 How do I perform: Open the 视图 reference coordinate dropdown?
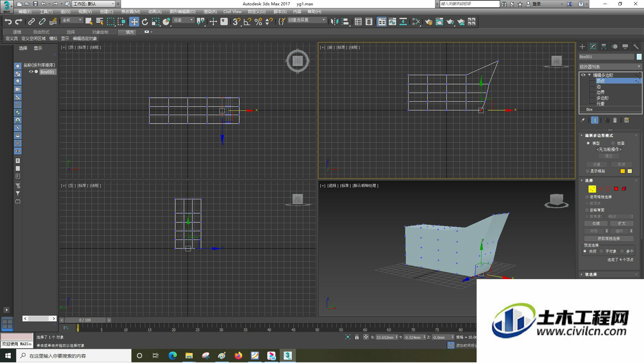[x=183, y=20]
